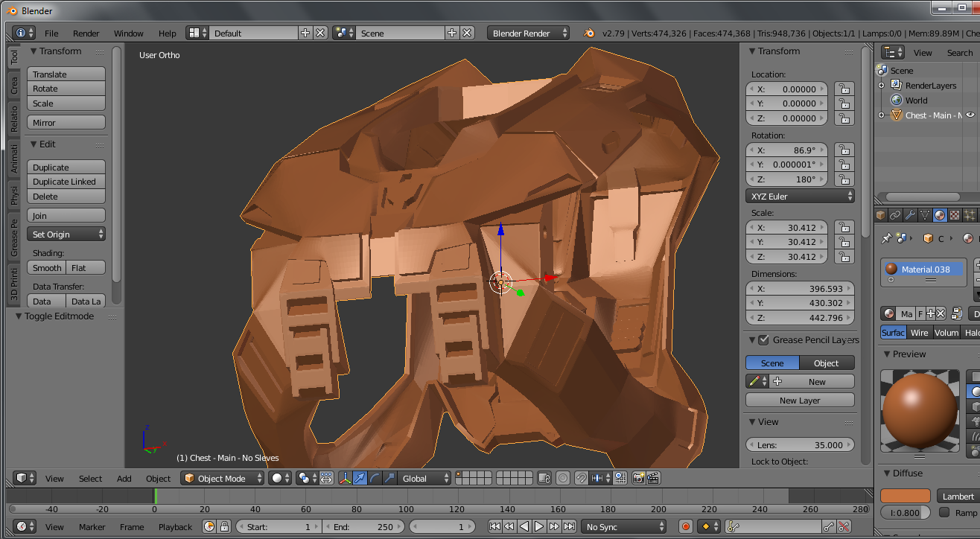
Task: Click the Translate button
Action: coord(66,74)
